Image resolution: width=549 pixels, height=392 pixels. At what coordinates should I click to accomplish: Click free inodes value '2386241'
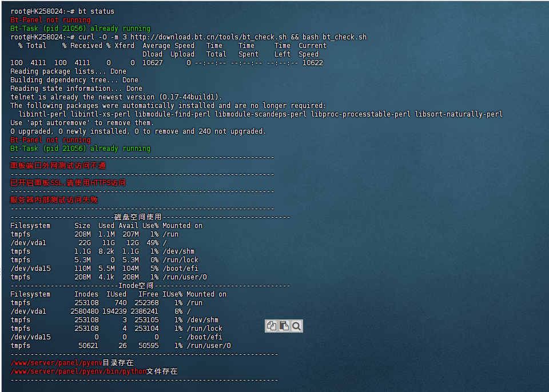pos(145,311)
